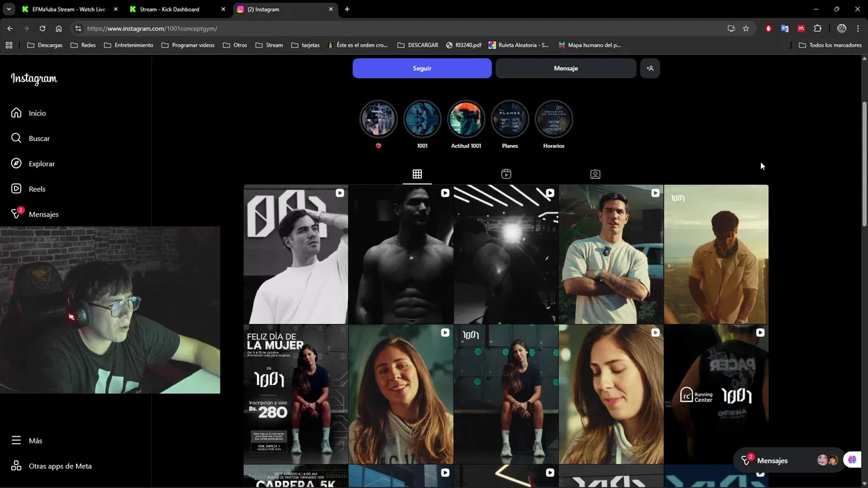
Task: Open the Programar videos bookmark folder
Action: (x=188, y=45)
